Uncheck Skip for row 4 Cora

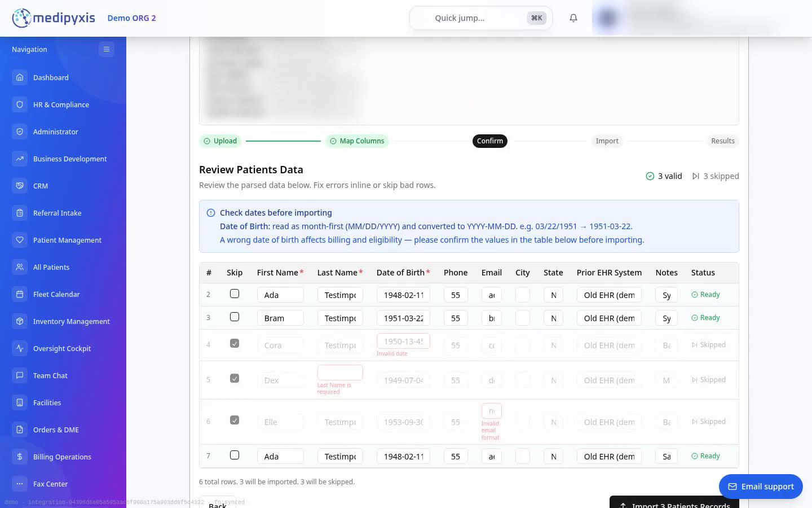[x=235, y=343]
